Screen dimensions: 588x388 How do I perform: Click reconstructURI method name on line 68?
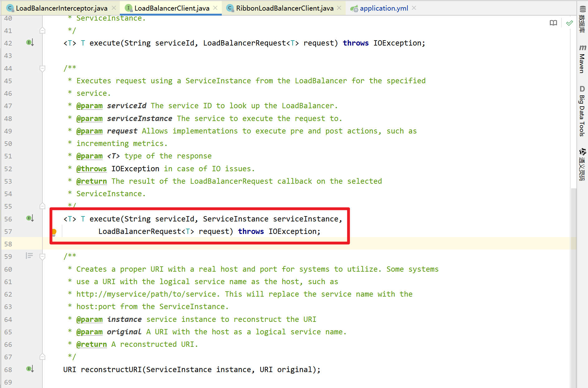(111, 370)
